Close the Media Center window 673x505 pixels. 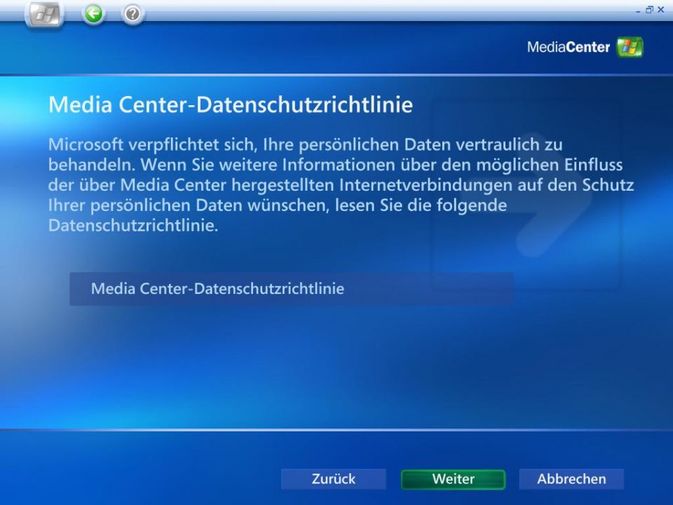661,9
